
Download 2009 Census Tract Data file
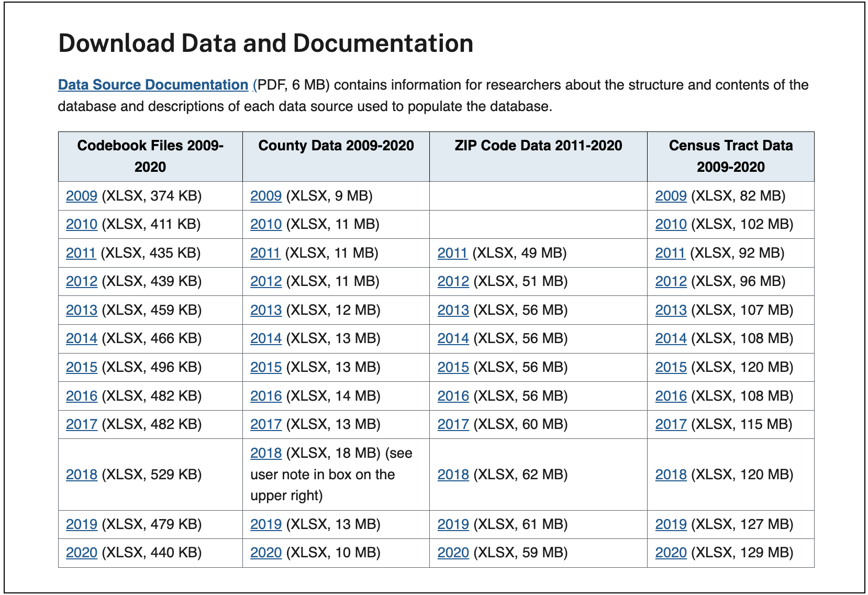coord(671,196)
